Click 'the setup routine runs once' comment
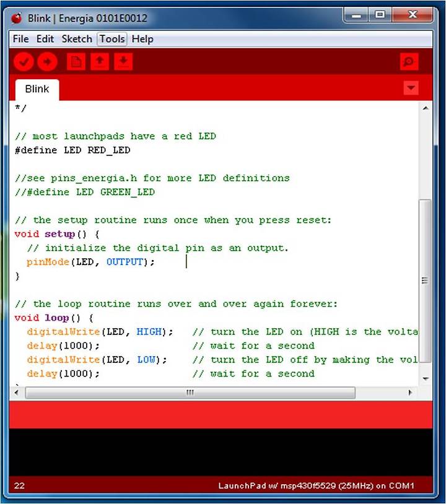The width and height of the screenshot is (446, 504). (173, 220)
